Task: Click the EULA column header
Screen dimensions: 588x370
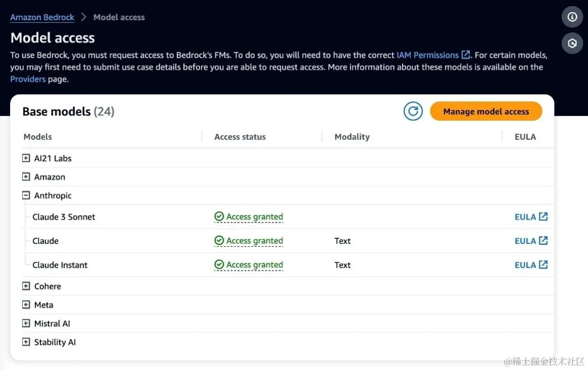Action: coord(525,137)
